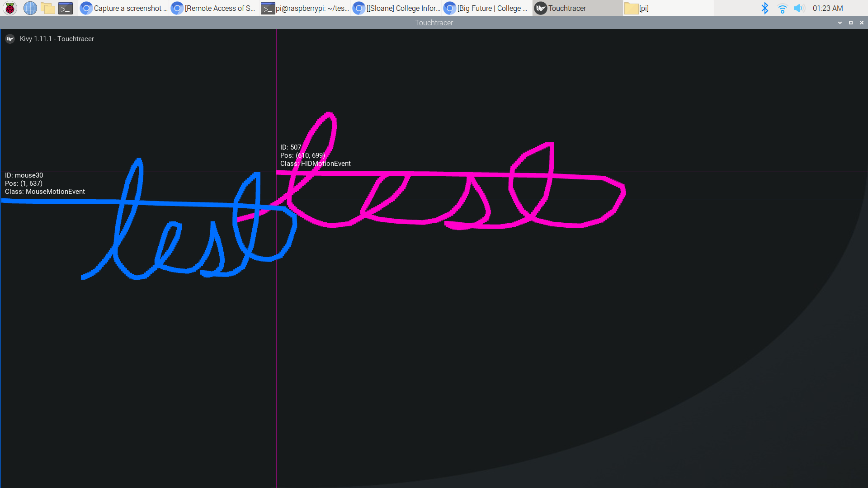Image resolution: width=868 pixels, height=488 pixels.
Task: Open the window menu via the titlebar chevron
Action: (x=840, y=23)
